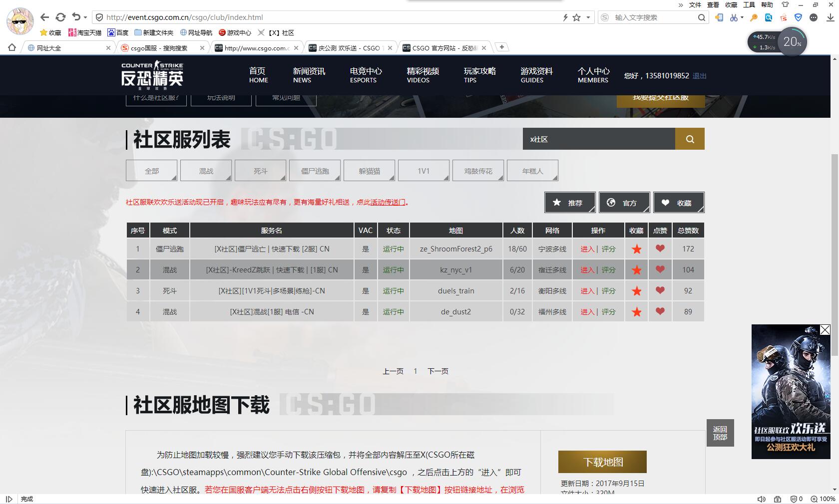This screenshot has height=504, width=839.
Task: Click the x社区 server search field
Action: [598, 139]
